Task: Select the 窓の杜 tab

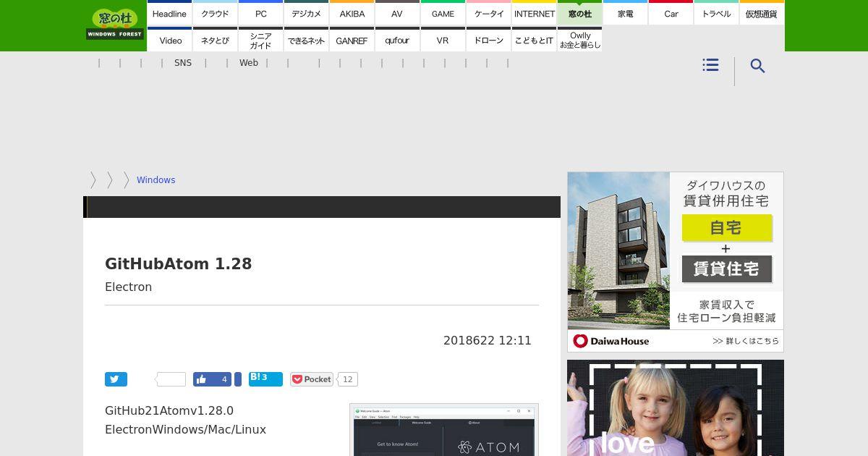Action: pyautogui.click(x=579, y=14)
